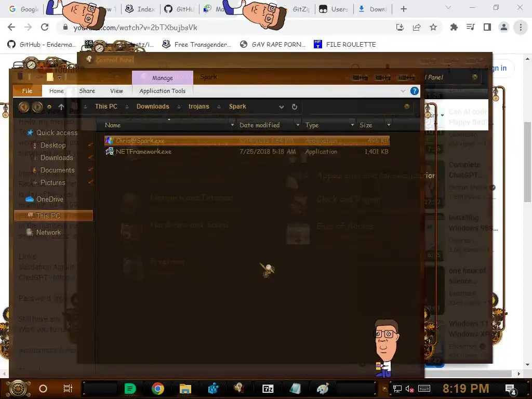Select the NETFramework.exe file
Viewport: 532px width, 399px height.
coord(247,152)
